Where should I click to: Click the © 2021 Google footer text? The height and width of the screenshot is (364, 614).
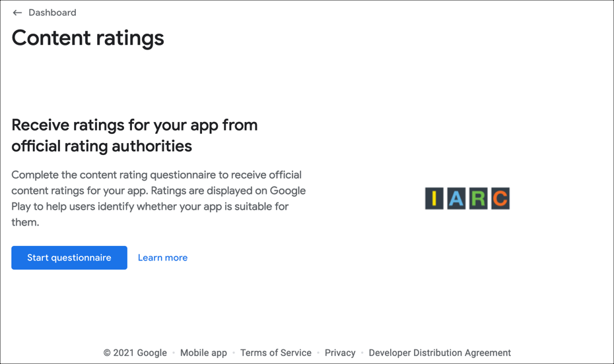(135, 353)
